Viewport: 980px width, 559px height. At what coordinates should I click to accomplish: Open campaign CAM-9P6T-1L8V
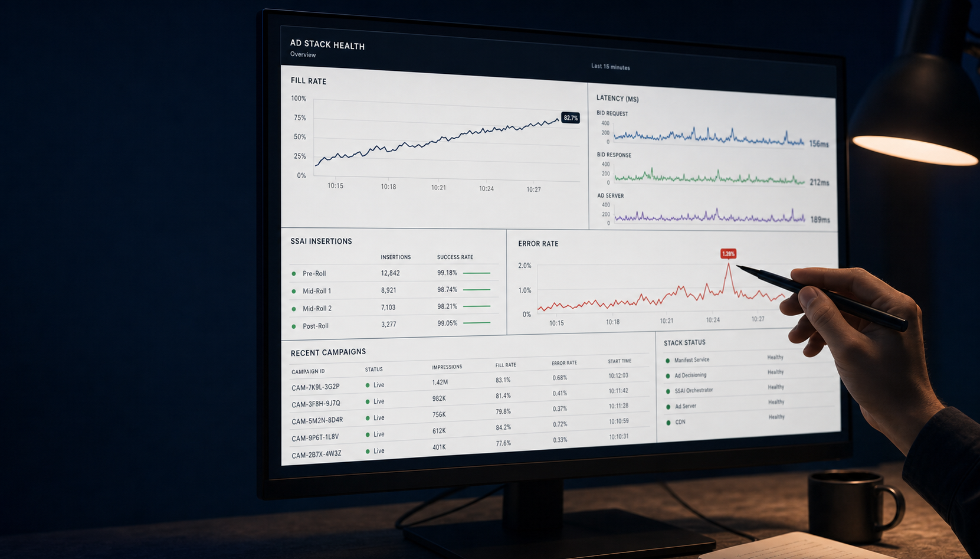pyautogui.click(x=315, y=437)
